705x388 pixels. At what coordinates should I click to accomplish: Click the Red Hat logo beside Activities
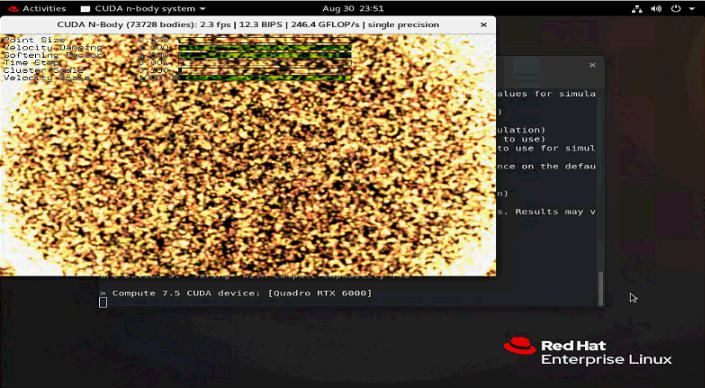(13, 9)
